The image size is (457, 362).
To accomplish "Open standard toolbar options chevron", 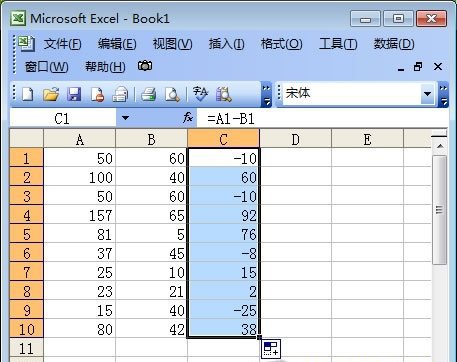I will pyautogui.click(x=266, y=94).
